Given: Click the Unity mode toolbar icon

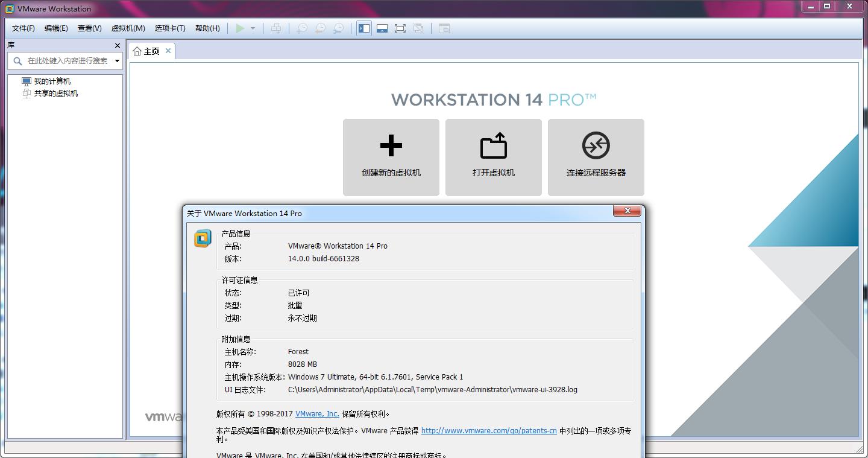Looking at the screenshot, I should coord(418,28).
